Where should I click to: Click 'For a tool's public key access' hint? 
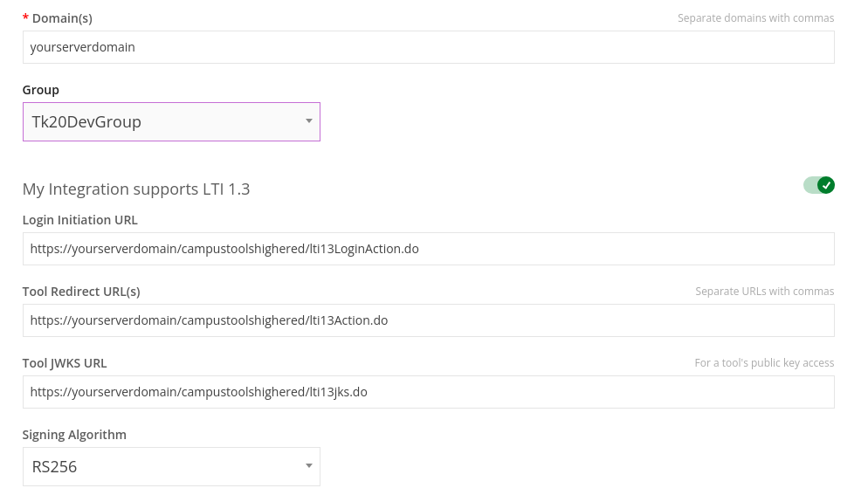(764, 362)
